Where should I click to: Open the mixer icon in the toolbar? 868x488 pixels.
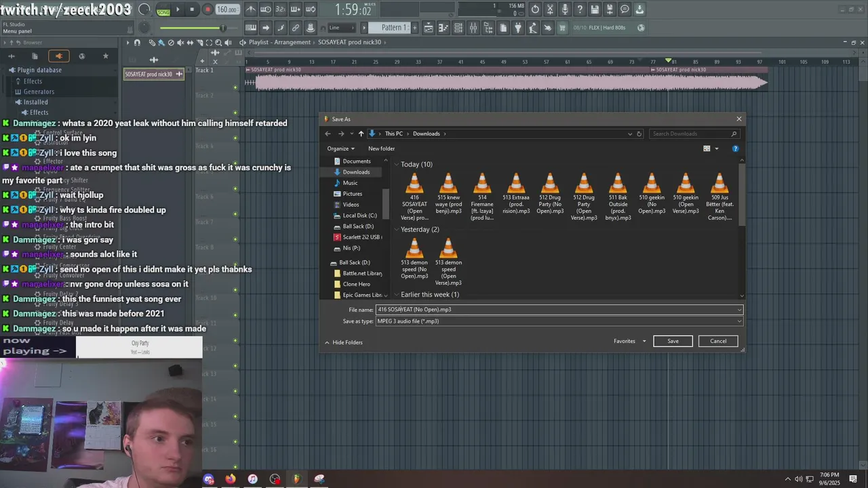[473, 28]
